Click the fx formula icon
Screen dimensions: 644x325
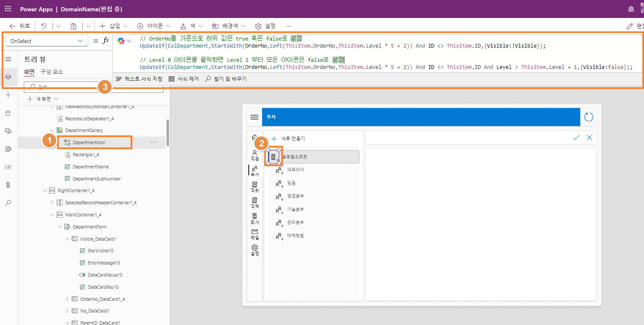click(x=106, y=41)
